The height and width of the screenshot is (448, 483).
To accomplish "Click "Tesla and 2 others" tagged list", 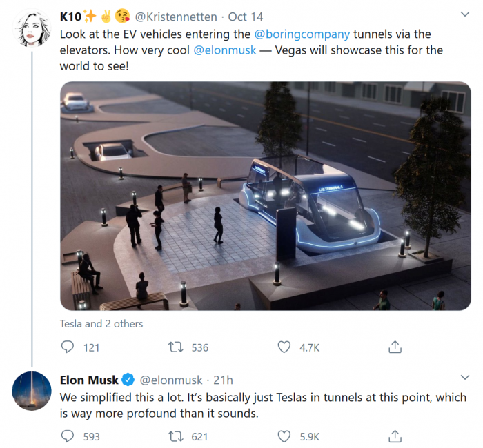I will 101,324.
